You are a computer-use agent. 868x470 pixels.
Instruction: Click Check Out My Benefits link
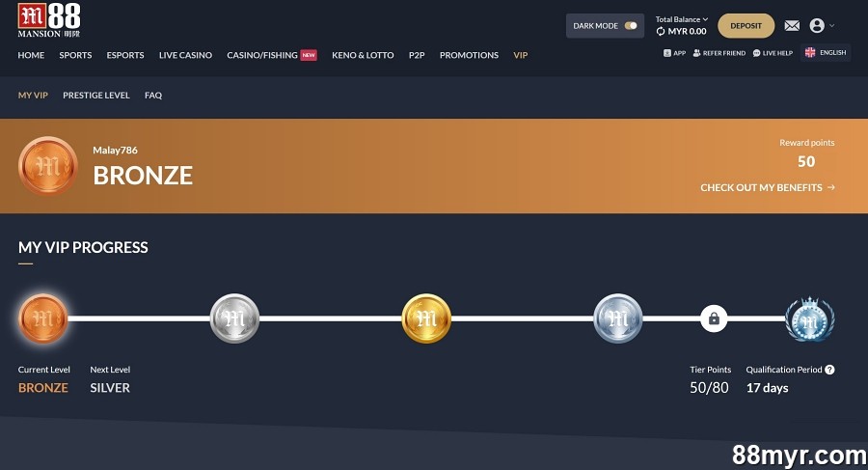pos(767,187)
